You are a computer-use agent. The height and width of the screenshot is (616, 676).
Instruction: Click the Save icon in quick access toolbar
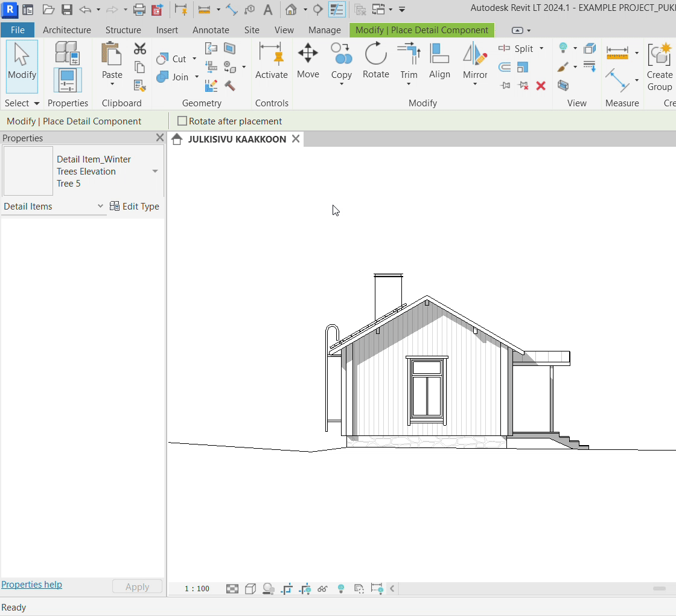[67, 10]
